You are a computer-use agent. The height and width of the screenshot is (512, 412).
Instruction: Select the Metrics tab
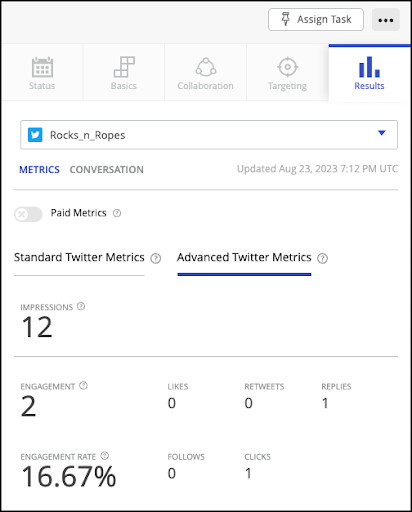coord(39,170)
